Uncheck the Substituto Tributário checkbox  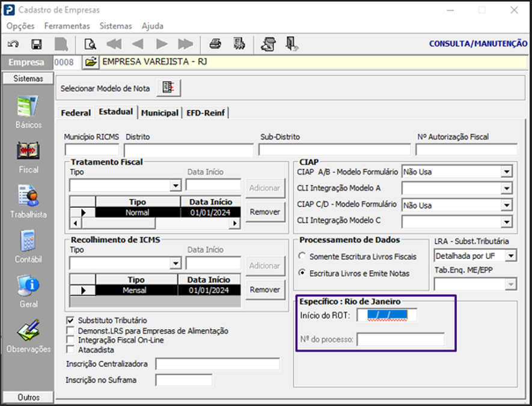tap(72, 321)
